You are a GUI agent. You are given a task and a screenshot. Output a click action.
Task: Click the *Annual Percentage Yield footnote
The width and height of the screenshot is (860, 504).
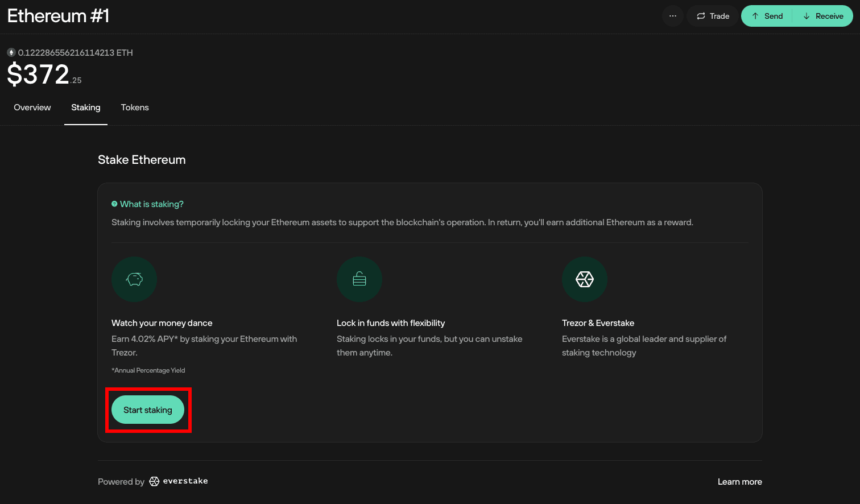tap(148, 370)
